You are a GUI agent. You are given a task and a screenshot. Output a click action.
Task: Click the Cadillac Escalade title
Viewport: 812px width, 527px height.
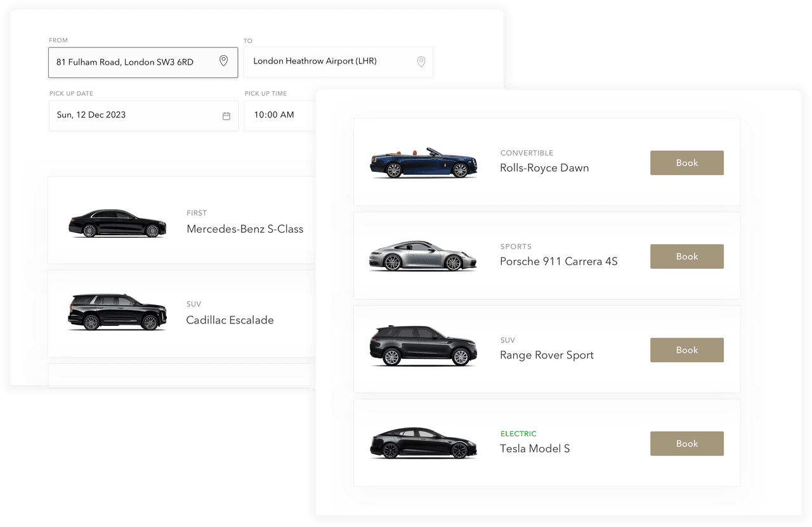point(230,320)
